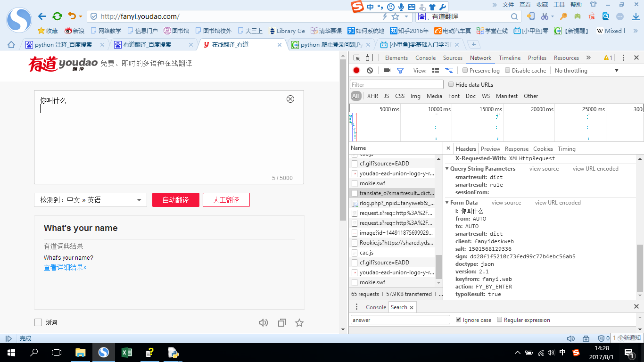Clear the translation text with the X icon

click(290, 99)
